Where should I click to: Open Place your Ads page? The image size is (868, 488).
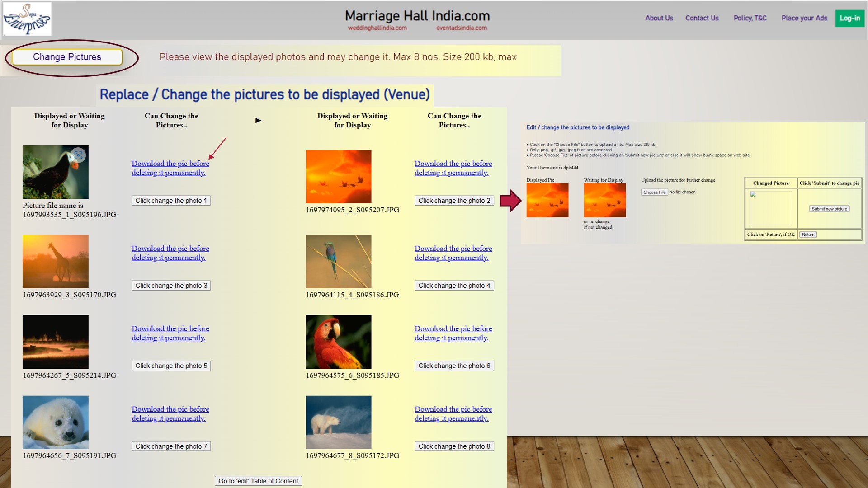coord(804,18)
